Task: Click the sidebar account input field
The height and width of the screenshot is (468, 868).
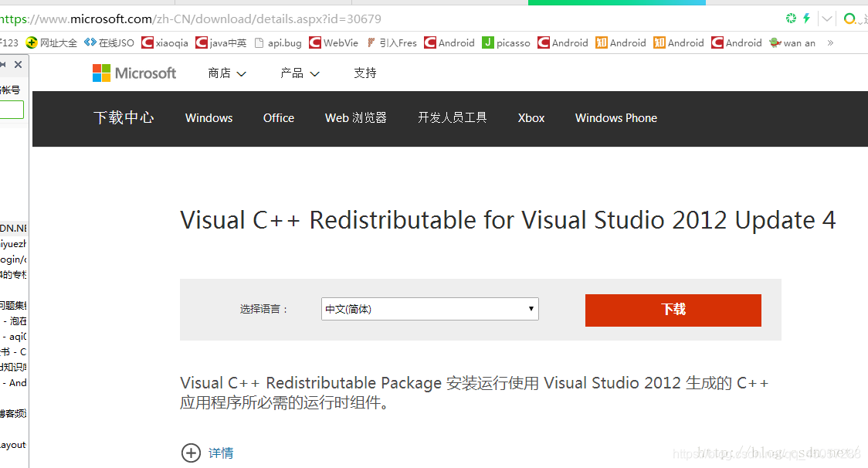Action: coord(12,110)
